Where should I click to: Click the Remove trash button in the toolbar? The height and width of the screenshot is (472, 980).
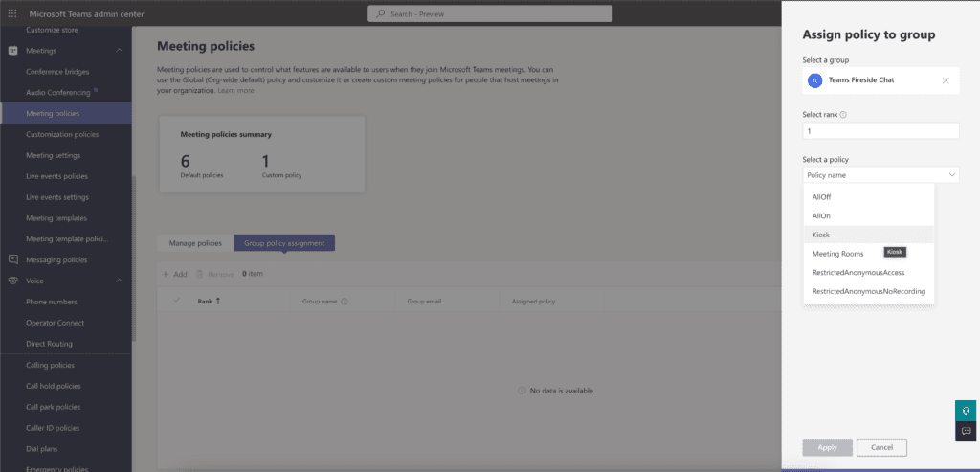pyautogui.click(x=215, y=274)
